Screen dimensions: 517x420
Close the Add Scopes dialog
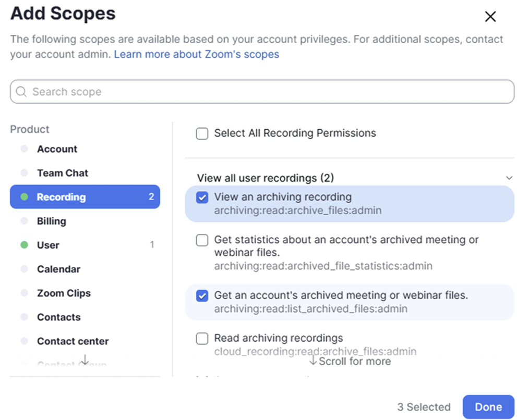[490, 17]
